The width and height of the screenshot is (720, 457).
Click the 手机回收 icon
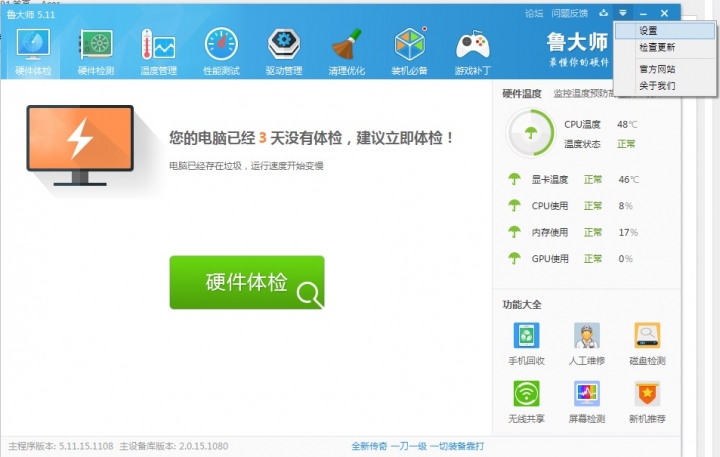tap(526, 336)
